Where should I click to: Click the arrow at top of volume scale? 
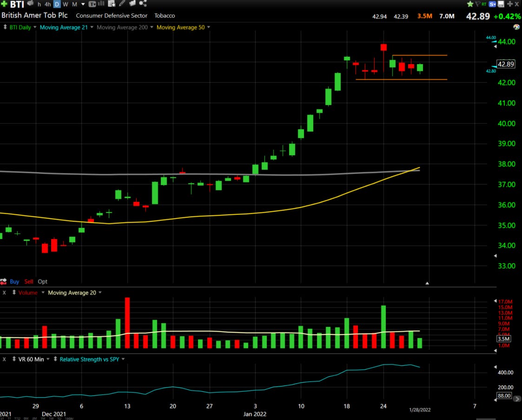point(495,301)
